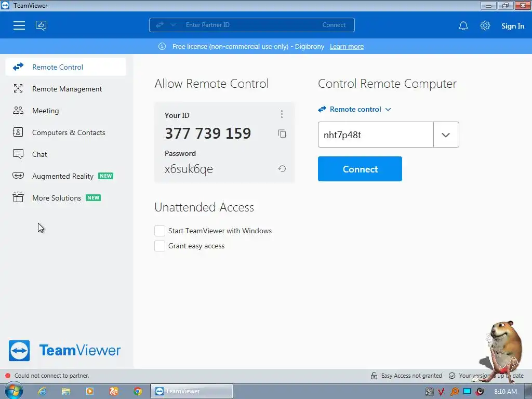Open the media player taskbar icon

pyautogui.click(x=90, y=391)
